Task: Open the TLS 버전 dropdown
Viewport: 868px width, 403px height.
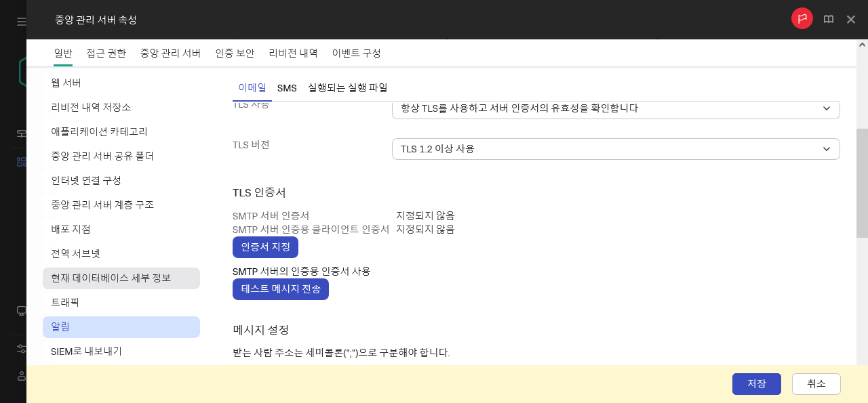Action: pos(616,148)
